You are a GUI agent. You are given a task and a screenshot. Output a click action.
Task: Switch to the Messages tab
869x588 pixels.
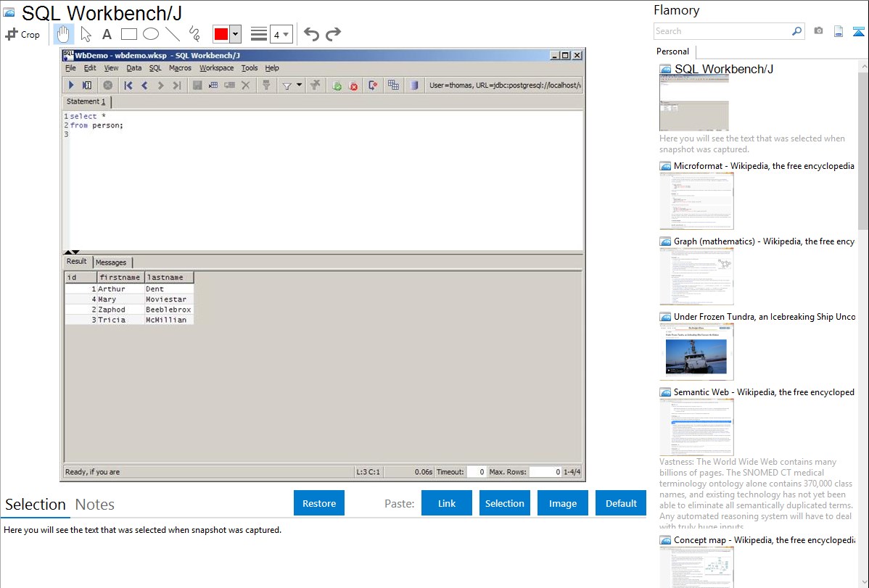click(111, 262)
